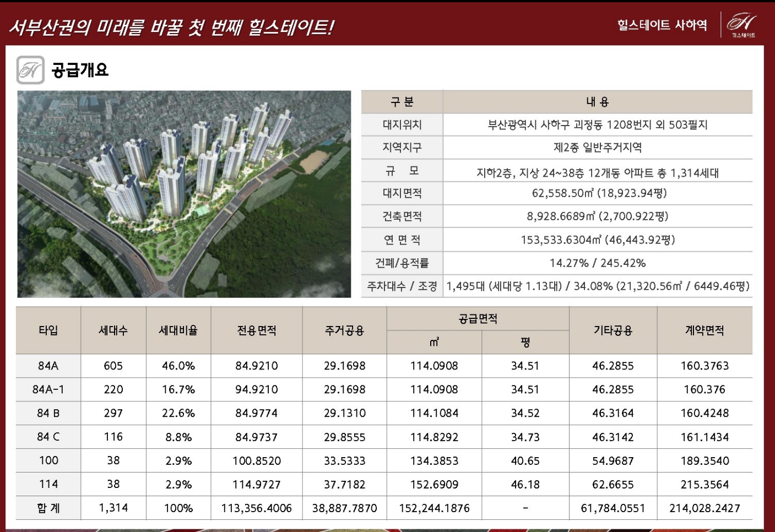
Task: Select the 84A-1 type cell
Action: pyautogui.click(x=48, y=389)
